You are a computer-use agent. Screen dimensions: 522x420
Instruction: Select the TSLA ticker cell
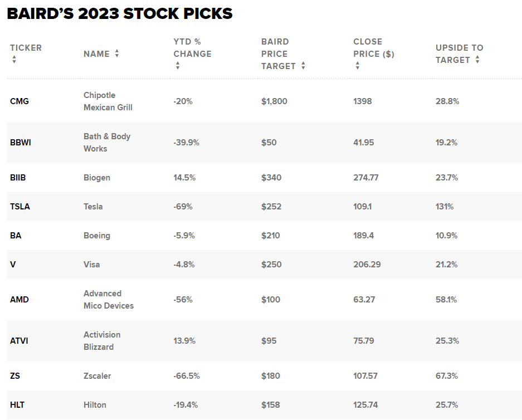click(20, 207)
